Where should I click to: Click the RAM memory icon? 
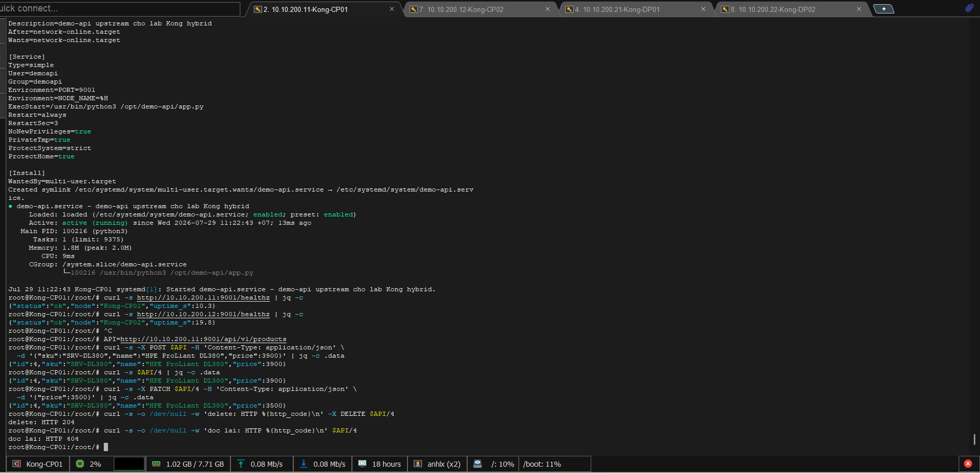[x=156, y=464]
